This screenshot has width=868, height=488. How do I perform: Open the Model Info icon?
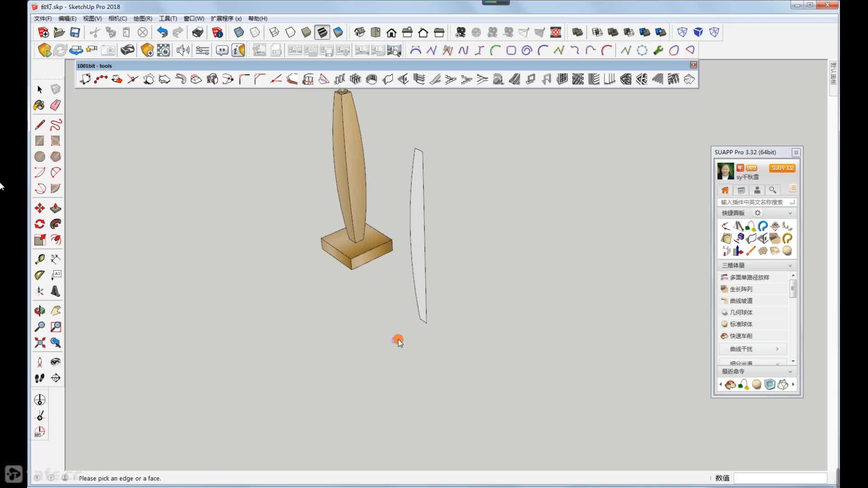point(217,32)
